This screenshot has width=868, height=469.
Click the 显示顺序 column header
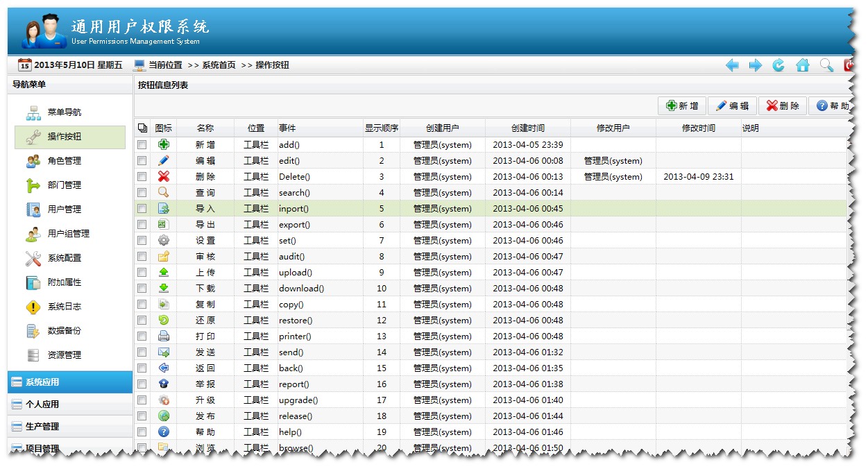[x=382, y=127]
